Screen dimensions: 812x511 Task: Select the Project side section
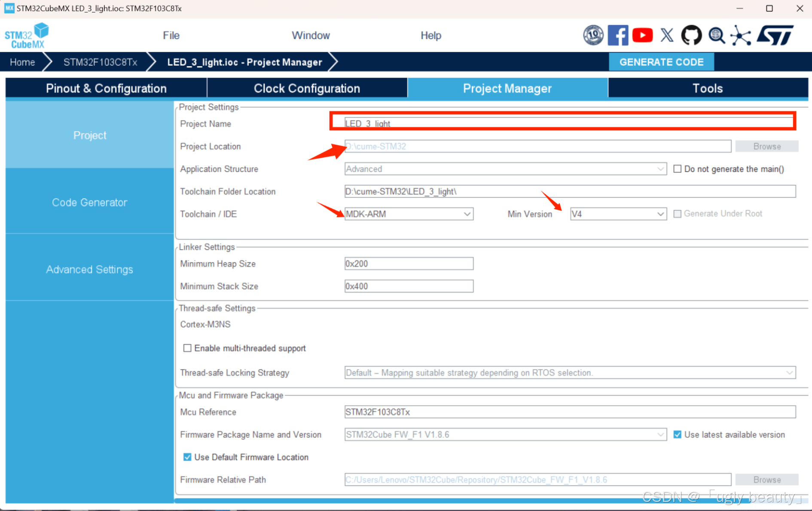89,135
